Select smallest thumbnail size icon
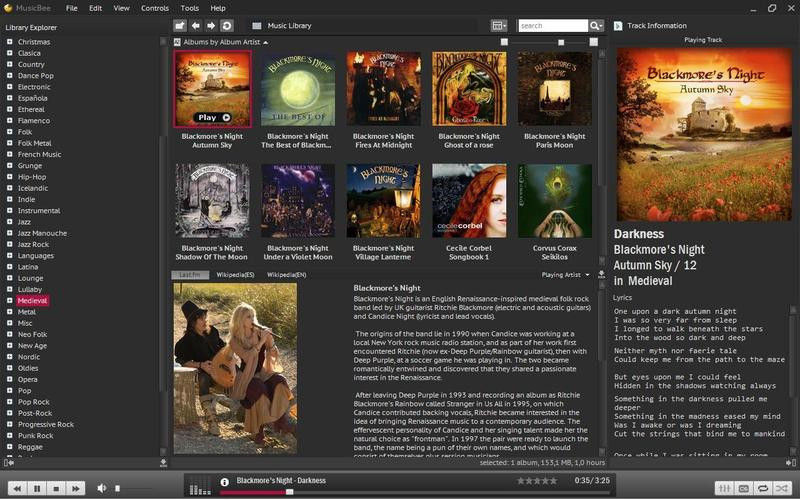Viewport: 800px width, 500px height. pyautogui.click(x=504, y=42)
